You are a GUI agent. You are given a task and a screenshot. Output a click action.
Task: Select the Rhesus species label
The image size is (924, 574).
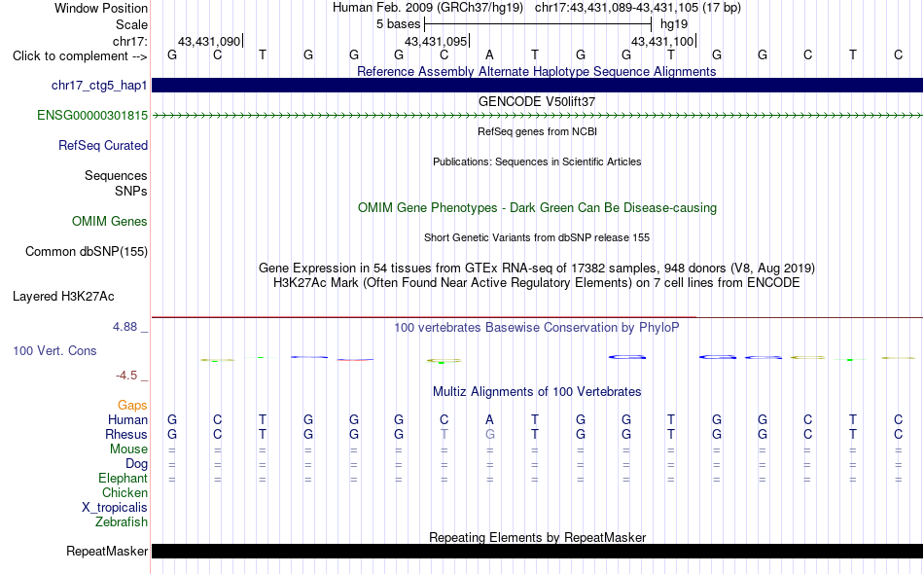tap(126, 434)
